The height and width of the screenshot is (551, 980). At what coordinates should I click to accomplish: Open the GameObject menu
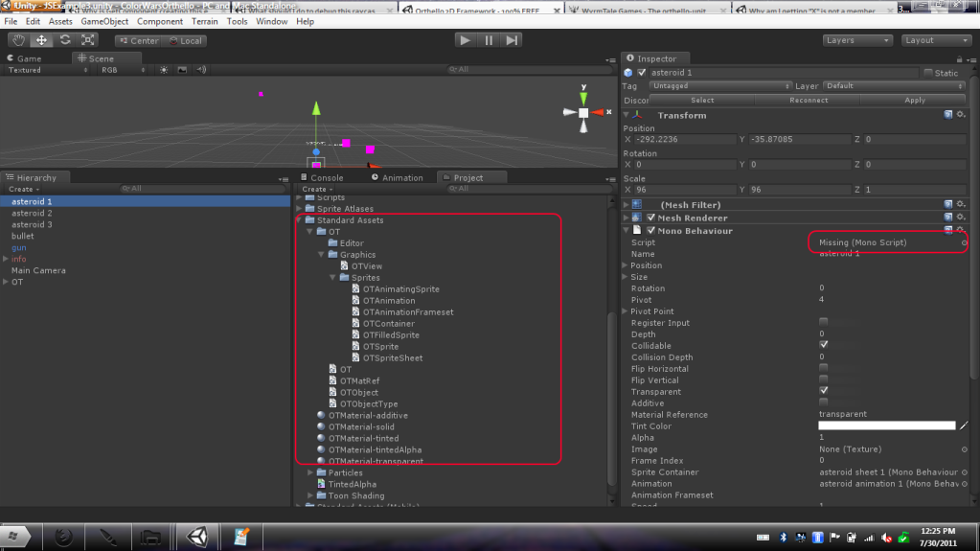[x=104, y=21]
